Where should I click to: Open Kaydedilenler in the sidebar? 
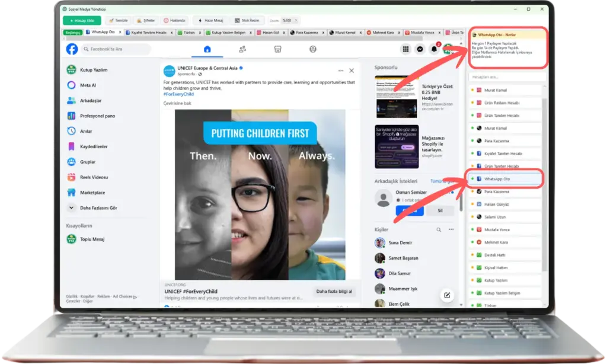point(88,146)
